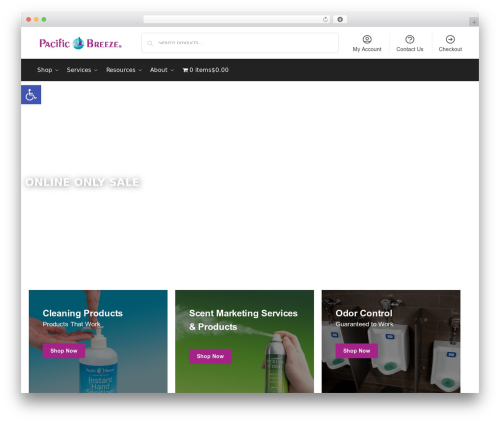Viewport: 500px width, 423px height.
Task: Expand the About dropdown menu
Action: [x=162, y=70]
